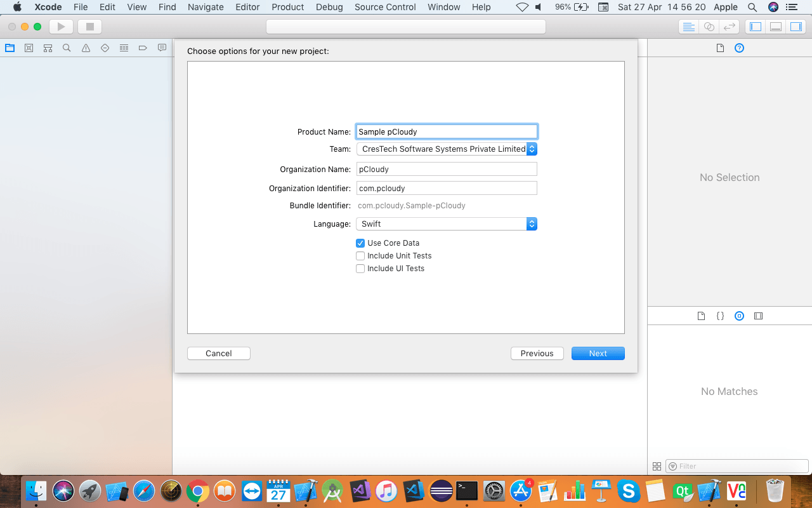Click the Product Name text field

click(x=447, y=131)
